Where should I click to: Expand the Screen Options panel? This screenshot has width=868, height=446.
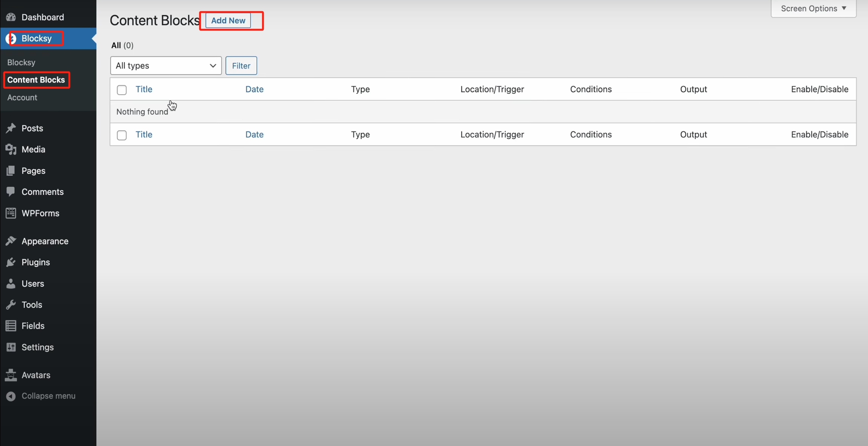tap(813, 8)
